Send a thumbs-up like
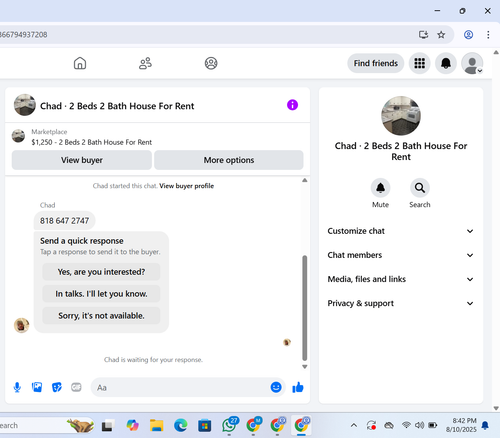The width and height of the screenshot is (500, 438). 298,387
